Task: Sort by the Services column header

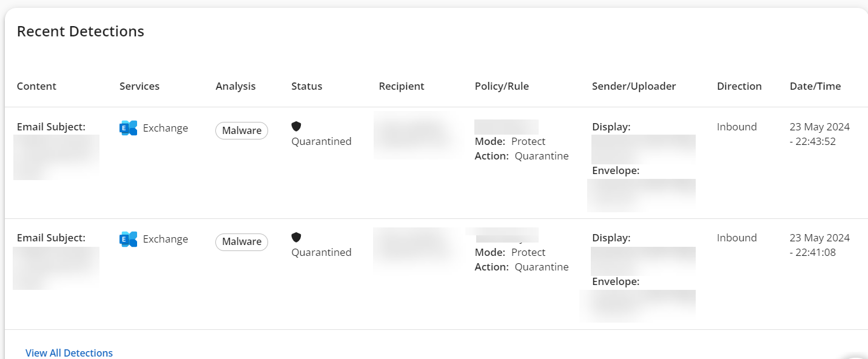Action: (140, 86)
